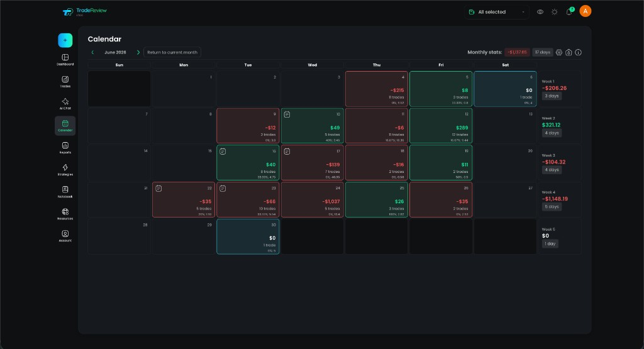
Task: Click the calendar screenshot camera icon
Action: coord(569,52)
